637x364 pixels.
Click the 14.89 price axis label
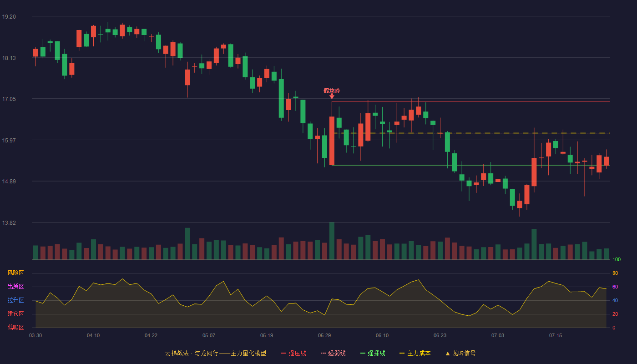pos(9,182)
